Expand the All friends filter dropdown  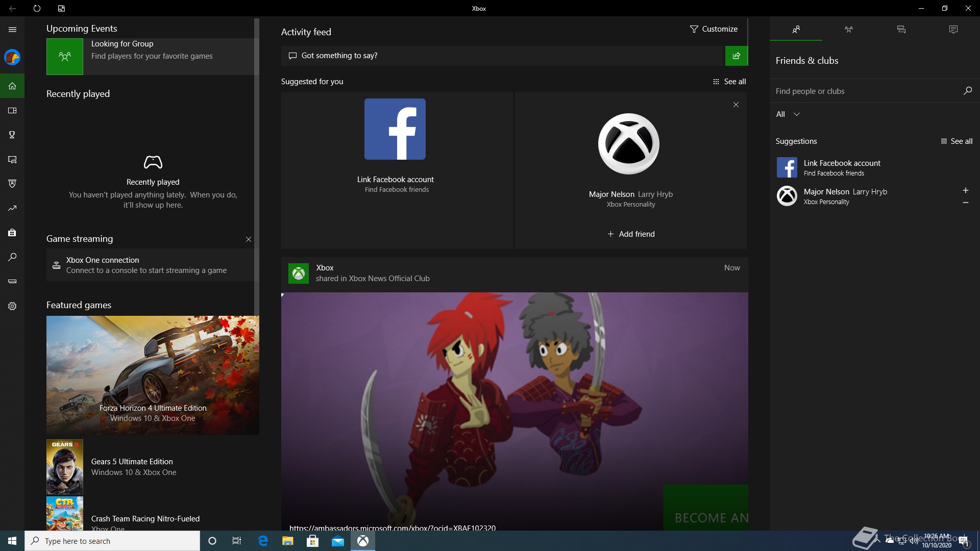pyautogui.click(x=788, y=114)
